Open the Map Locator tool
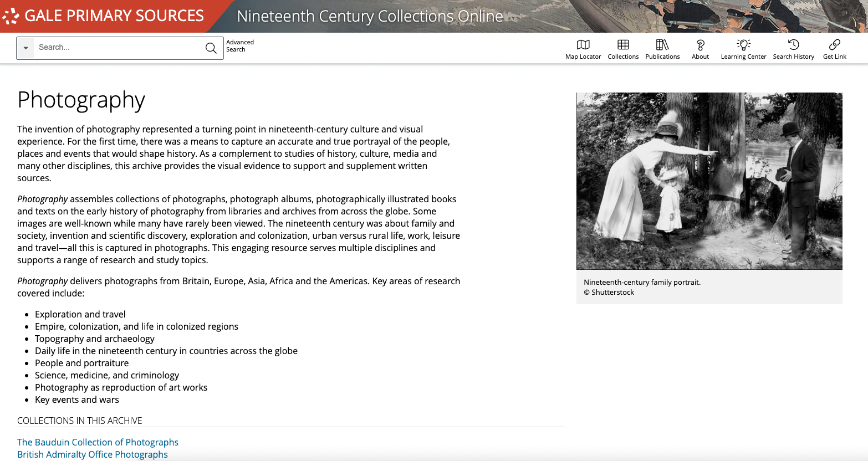Image resolution: width=868 pixels, height=461 pixels. [x=583, y=49]
